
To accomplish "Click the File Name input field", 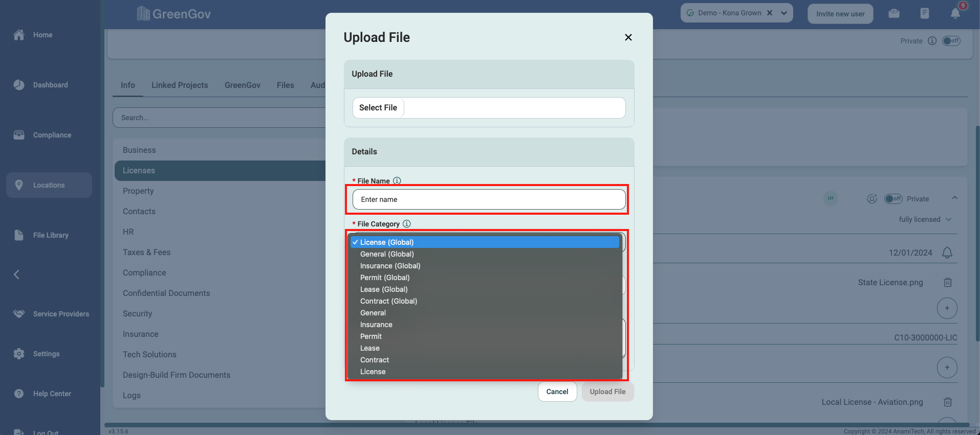I will tap(489, 199).
